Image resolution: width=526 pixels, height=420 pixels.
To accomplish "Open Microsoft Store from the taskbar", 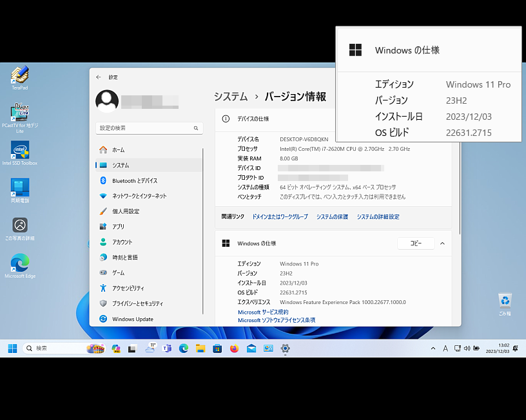I will click(x=217, y=348).
